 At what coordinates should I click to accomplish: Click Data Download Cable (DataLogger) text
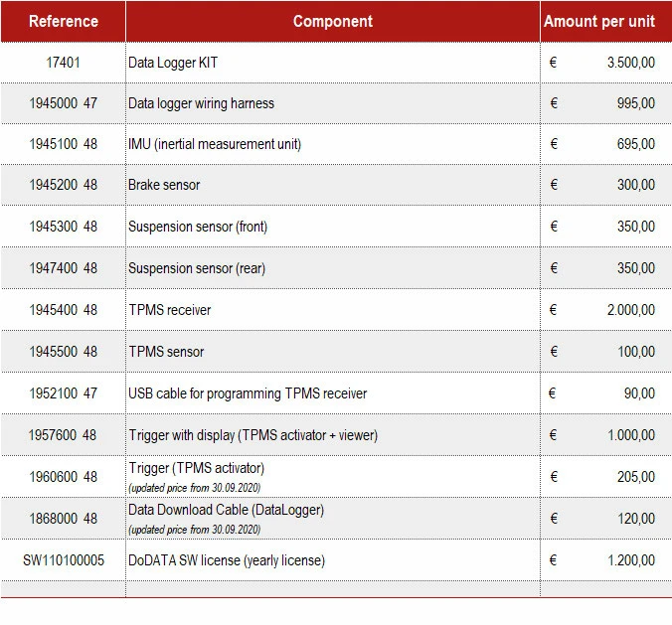(x=227, y=510)
